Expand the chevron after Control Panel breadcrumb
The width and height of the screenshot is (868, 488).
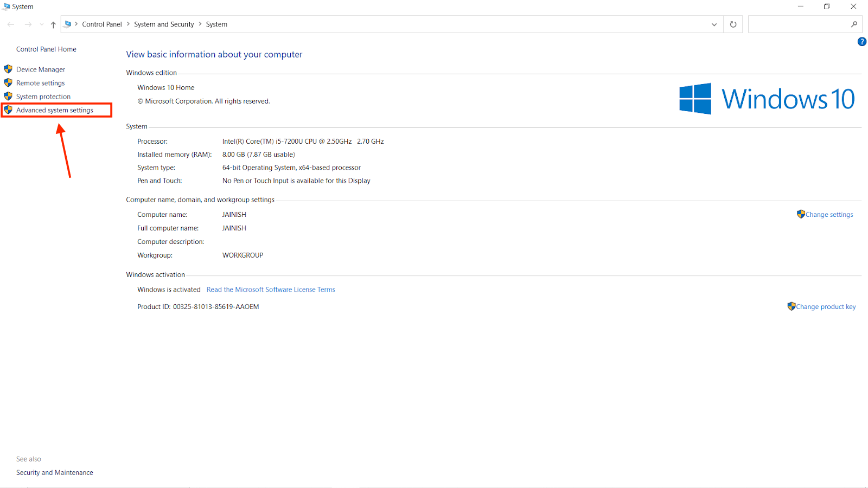click(128, 24)
